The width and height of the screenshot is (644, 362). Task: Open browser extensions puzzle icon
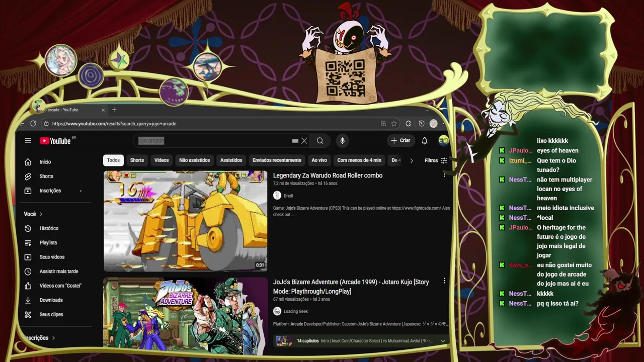pyautogui.click(x=408, y=123)
